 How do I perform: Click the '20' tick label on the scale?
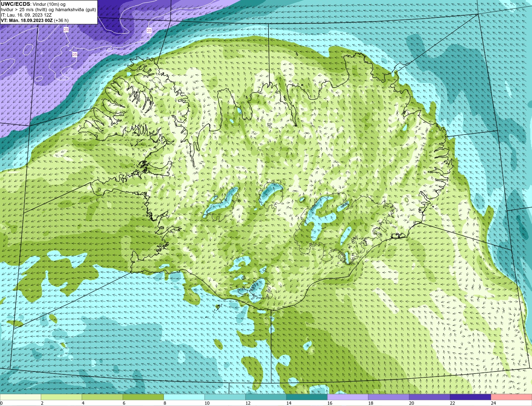pyautogui.click(x=411, y=403)
